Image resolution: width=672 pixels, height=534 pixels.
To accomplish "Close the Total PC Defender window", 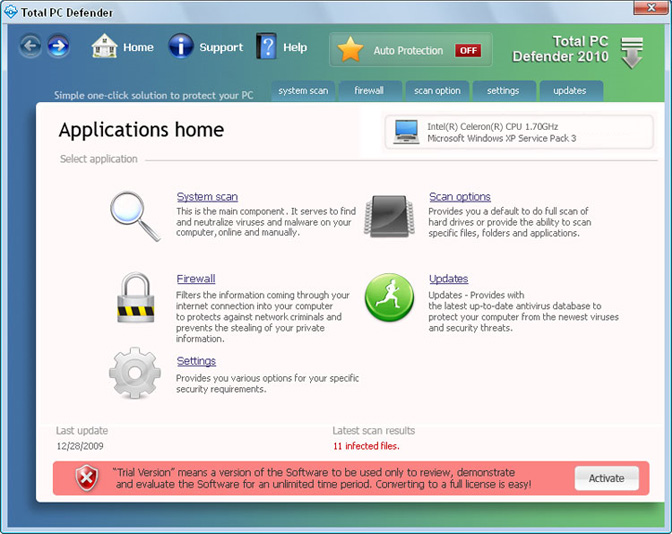I will [651, 7].
